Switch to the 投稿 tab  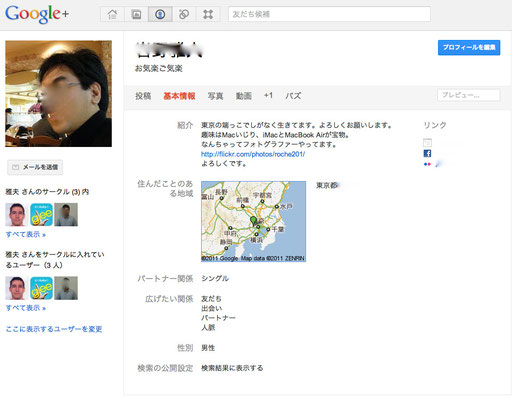point(143,96)
